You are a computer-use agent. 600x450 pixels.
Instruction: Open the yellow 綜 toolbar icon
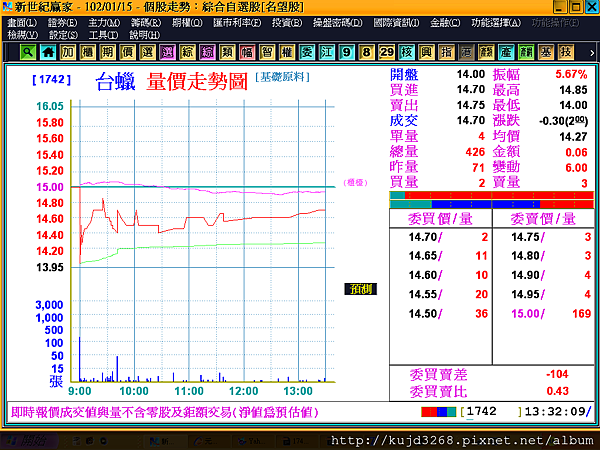187,52
